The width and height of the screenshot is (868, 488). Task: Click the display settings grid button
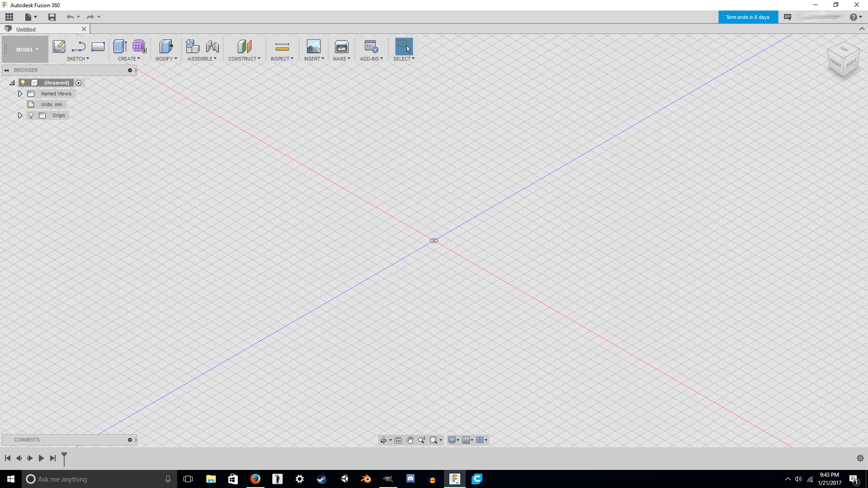[x=467, y=440]
